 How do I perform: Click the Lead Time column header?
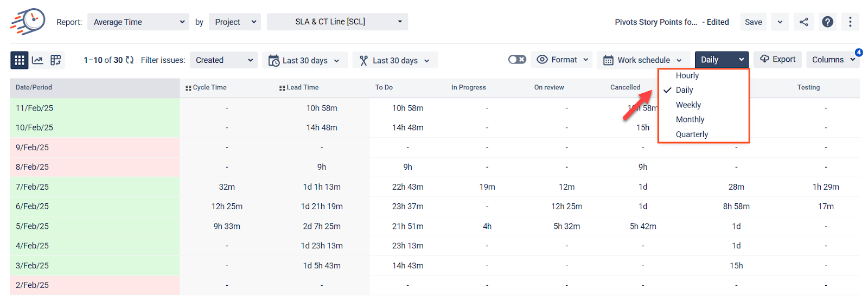tap(303, 87)
